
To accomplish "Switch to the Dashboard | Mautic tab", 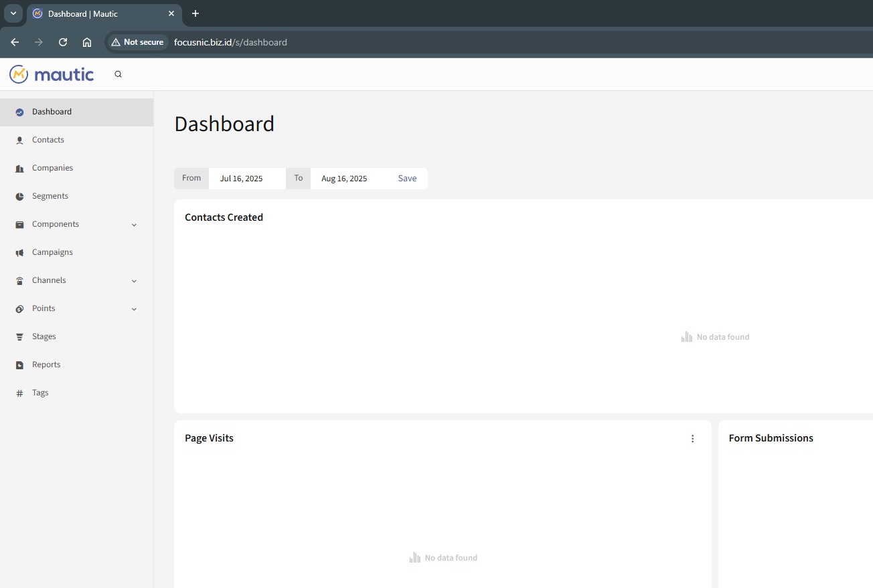I will (x=100, y=13).
